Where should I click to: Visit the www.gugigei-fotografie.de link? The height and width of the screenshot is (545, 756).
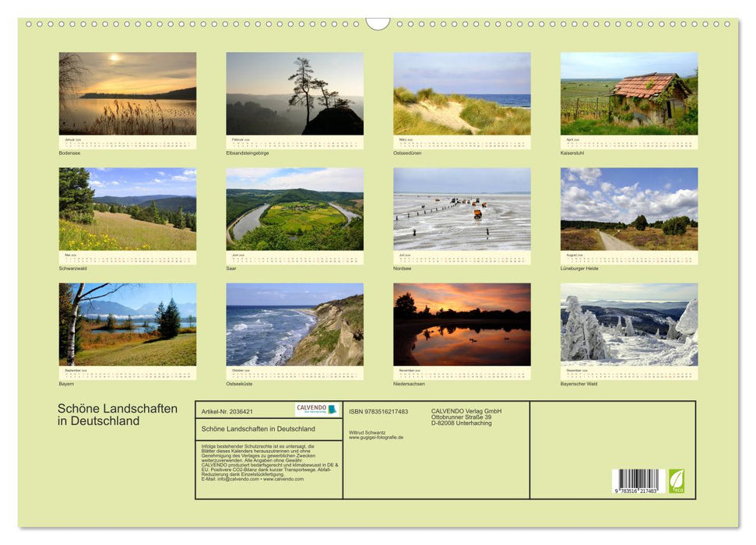pos(376,438)
